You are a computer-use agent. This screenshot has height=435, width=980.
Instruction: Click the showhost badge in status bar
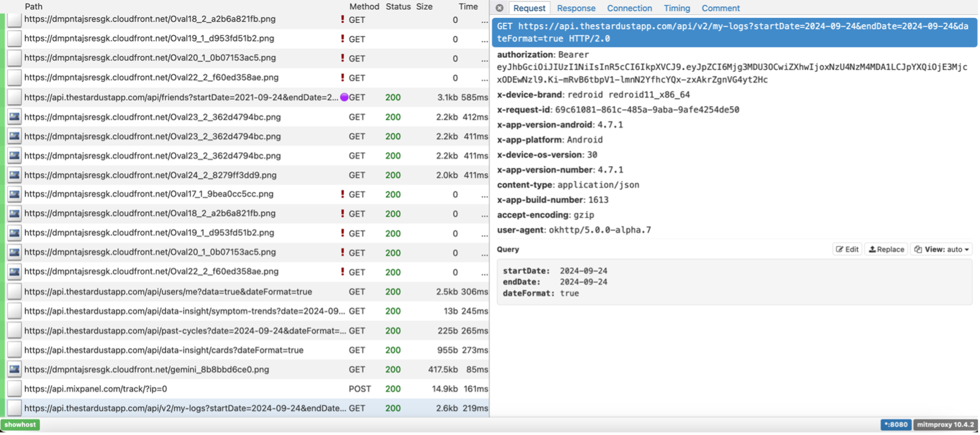click(20, 424)
